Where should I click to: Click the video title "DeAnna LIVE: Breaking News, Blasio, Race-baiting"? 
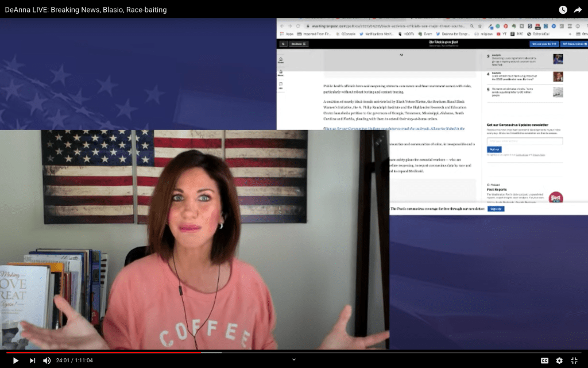pyautogui.click(x=86, y=10)
